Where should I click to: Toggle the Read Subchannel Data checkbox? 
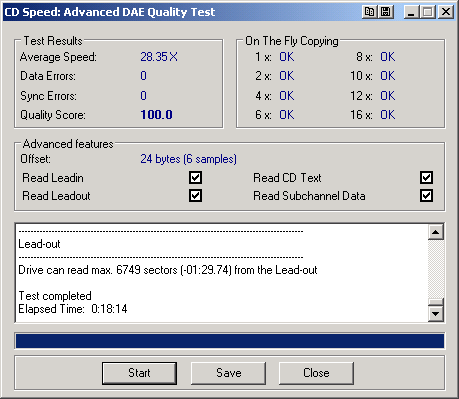tap(426, 196)
